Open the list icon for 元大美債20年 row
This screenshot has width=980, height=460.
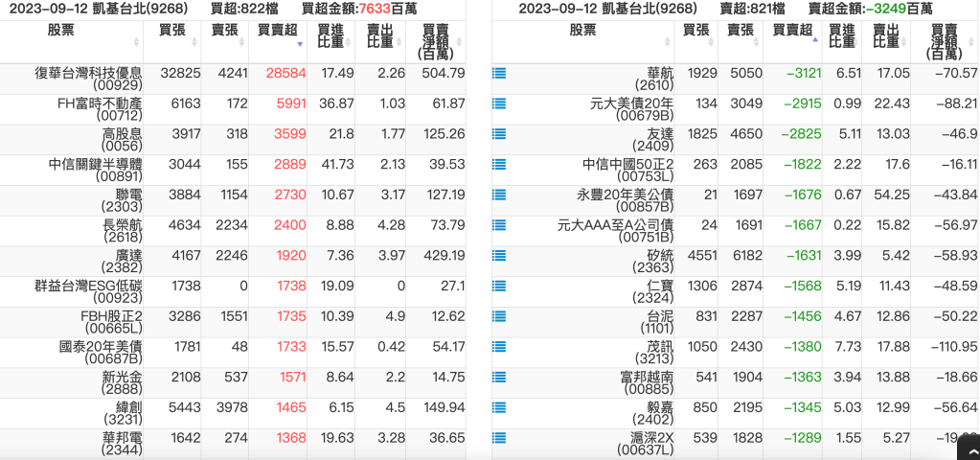point(499,103)
